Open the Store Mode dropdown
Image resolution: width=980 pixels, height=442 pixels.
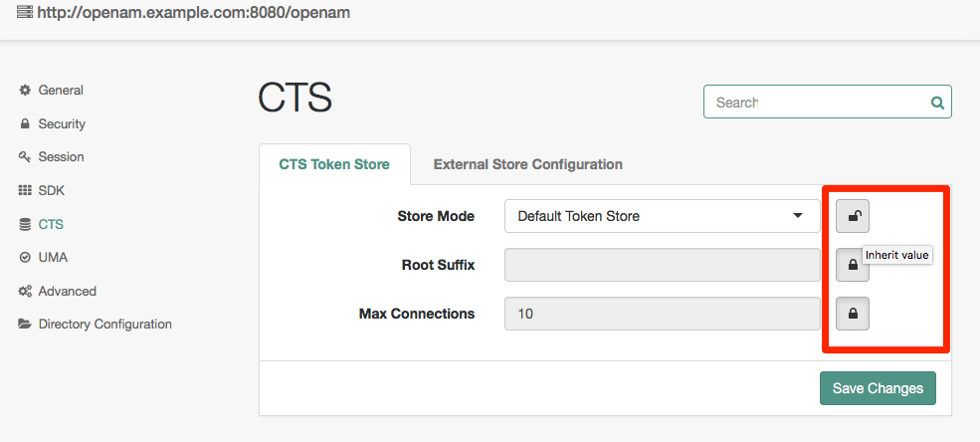pyautogui.click(x=662, y=216)
